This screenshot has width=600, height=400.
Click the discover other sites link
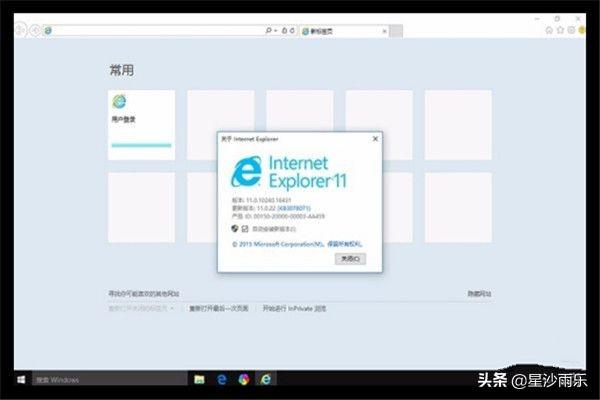point(144,294)
